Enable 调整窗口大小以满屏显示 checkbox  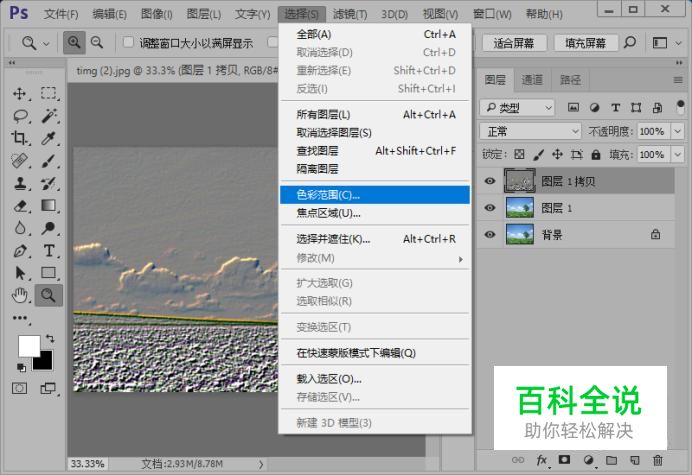point(128,43)
